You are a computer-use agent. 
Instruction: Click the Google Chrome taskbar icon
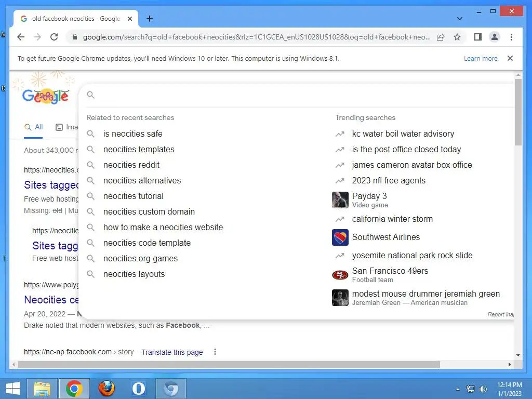74,389
